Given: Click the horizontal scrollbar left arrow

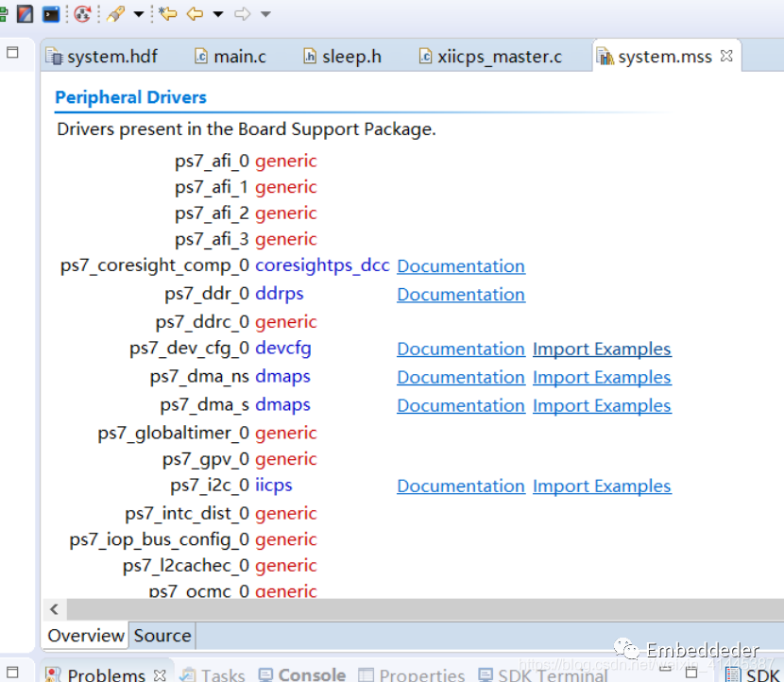Looking at the screenshot, I should 54,609.
